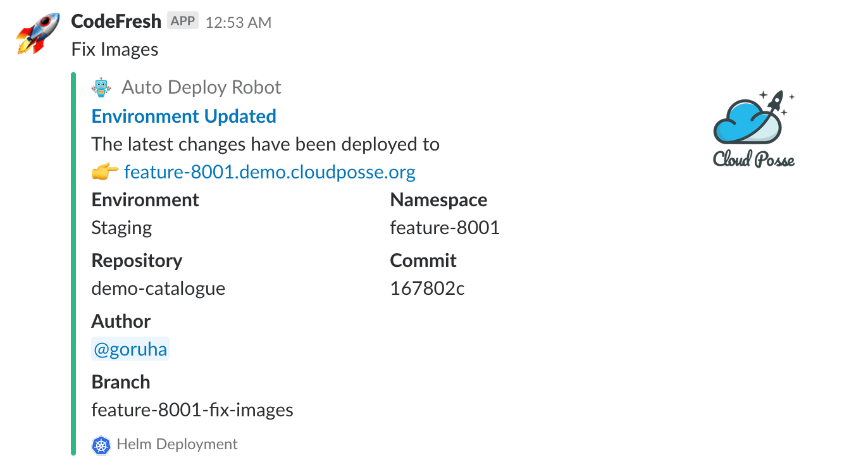Open the Cloud Posse logo thumbnail
868x472 pixels.
[x=753, y=128]
